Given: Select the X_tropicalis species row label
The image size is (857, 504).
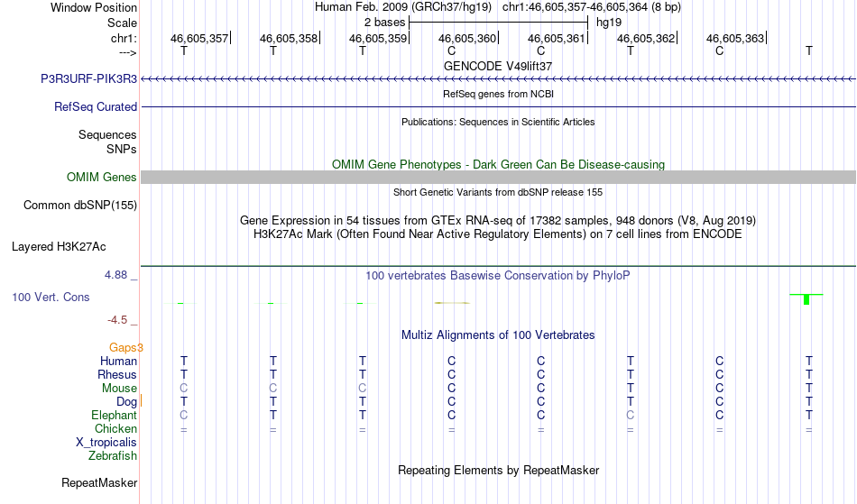Looking at the screenshot, I should click(106, 443).
